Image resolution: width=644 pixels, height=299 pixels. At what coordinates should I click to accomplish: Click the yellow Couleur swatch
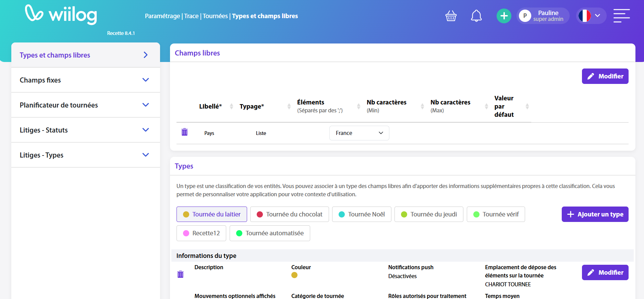pos(294,275)
